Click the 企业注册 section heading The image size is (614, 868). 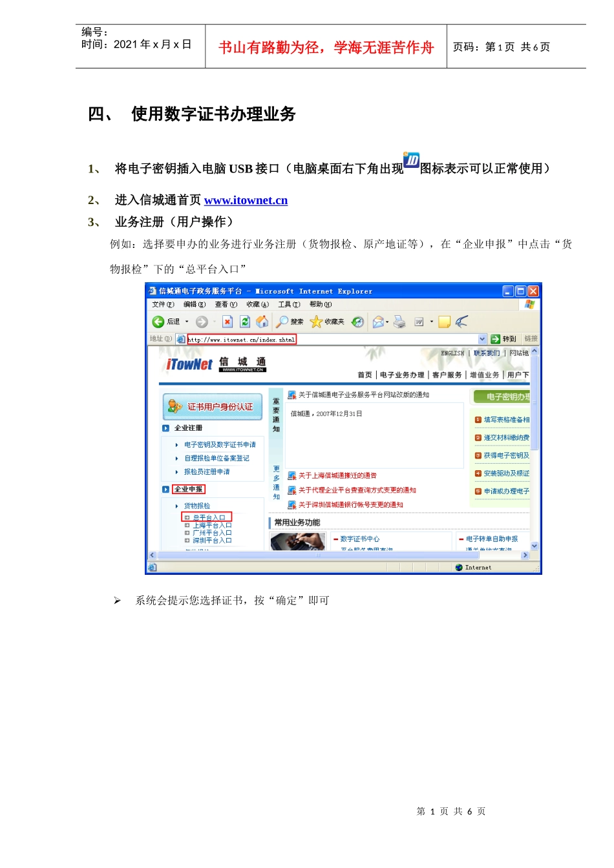(x=189, y=428)
